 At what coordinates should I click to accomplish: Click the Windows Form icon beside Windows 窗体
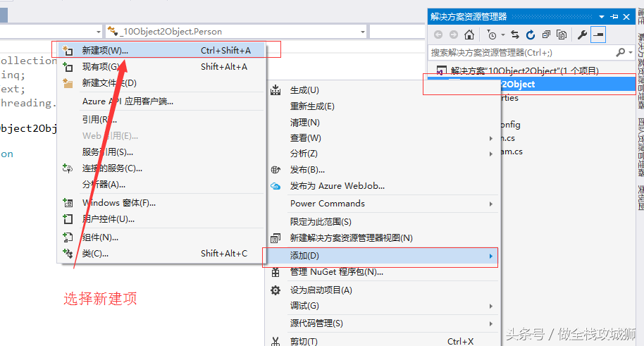tap(68, 203)
